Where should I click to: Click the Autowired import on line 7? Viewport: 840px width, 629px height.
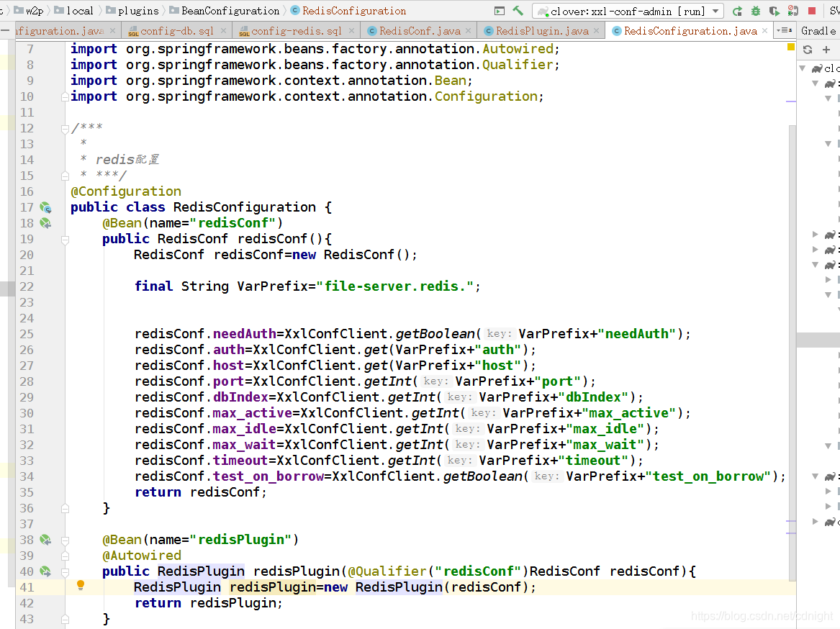(x=518, y=49)
